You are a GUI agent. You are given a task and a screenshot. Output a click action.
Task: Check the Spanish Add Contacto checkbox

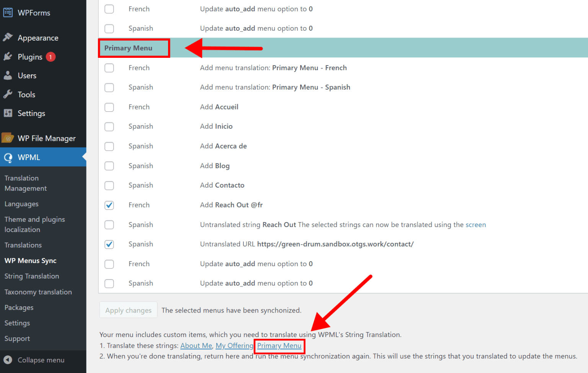coord(109,186)
